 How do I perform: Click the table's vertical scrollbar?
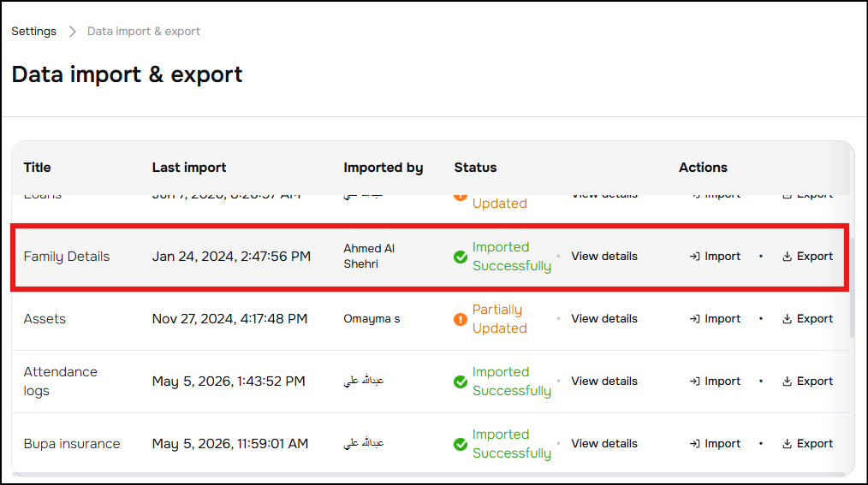pyautogui.click(x=852, y=287)
